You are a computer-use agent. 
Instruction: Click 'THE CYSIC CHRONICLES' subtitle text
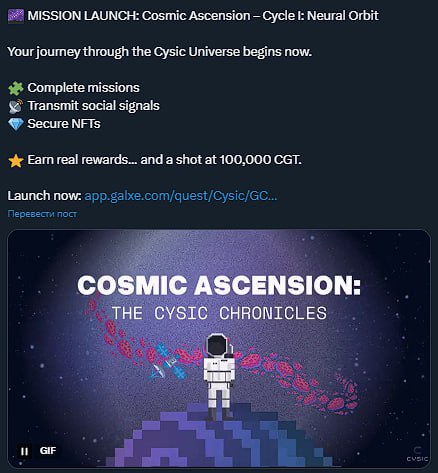[x=219, y=313]
